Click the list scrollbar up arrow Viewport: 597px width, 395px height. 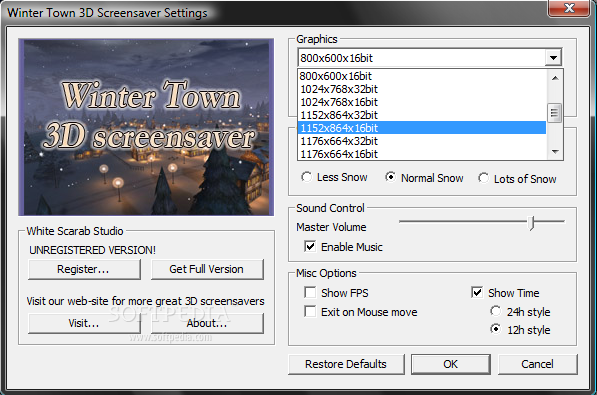coord(555,78)
